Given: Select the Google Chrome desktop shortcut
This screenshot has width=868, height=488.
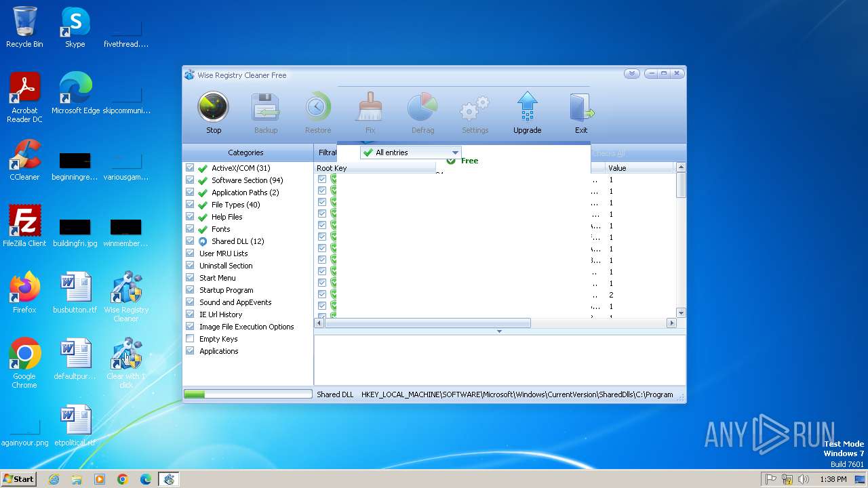Looking at the screenshot, I should point(24,363).
